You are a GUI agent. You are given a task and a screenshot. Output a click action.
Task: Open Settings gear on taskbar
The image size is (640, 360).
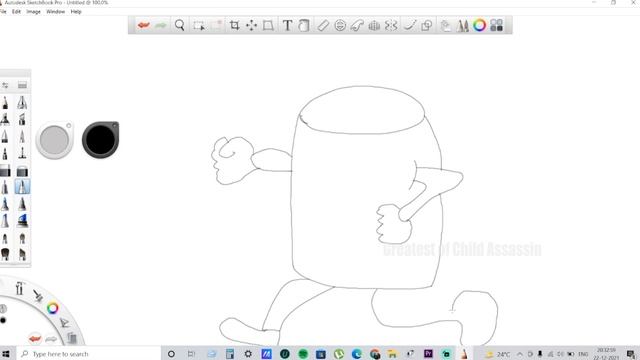click(x=248, y=354)
